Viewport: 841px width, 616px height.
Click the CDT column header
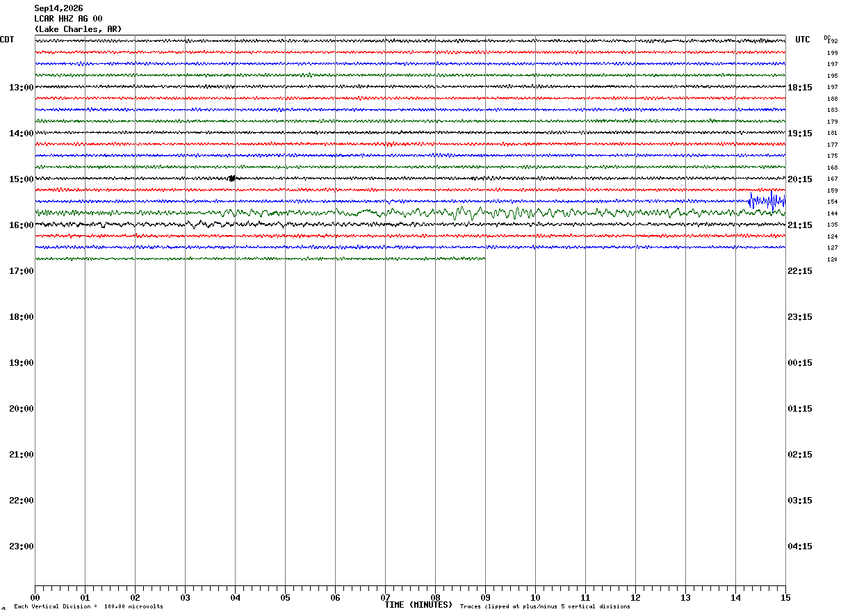click(7, 40)
